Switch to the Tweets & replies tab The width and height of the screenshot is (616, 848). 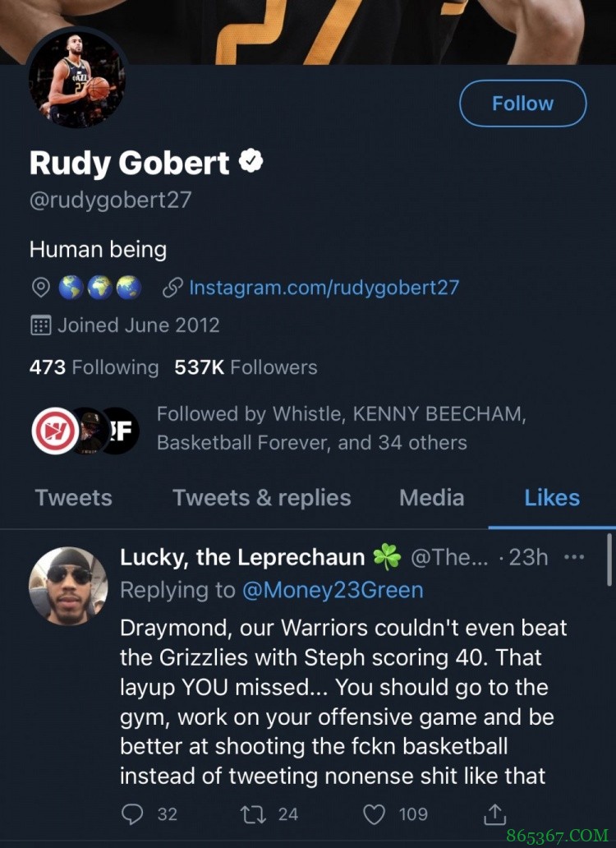pyautogui.click(x=261, y=498)
